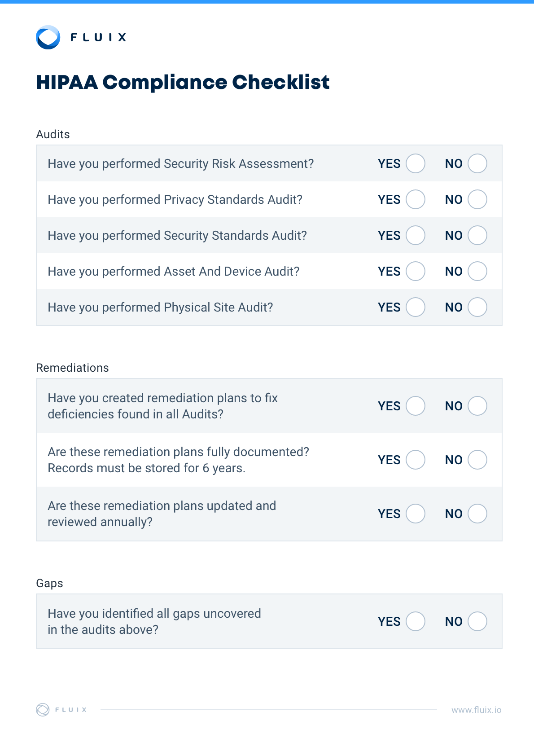Choose YES for Physical Site Audit

pos(416,307)
